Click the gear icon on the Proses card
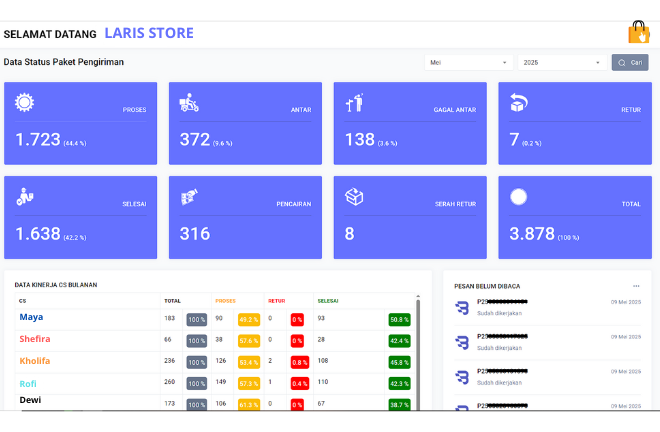This screenshot has width=660, height=432. [24, 101]
